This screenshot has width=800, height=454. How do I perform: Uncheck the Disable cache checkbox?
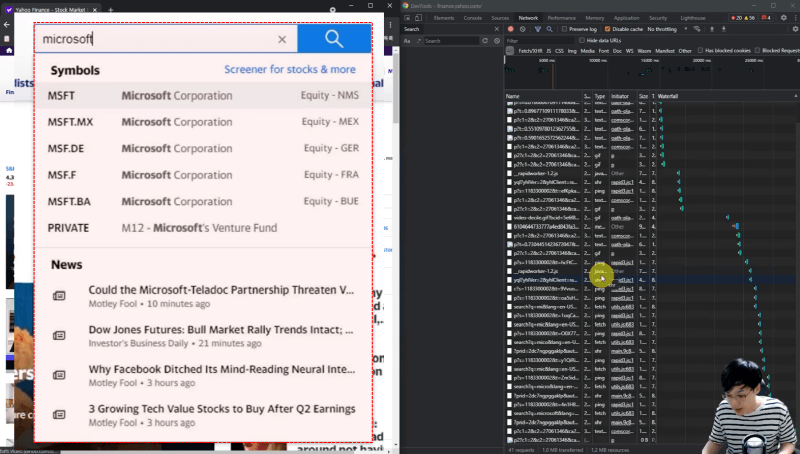click(607, 29)
